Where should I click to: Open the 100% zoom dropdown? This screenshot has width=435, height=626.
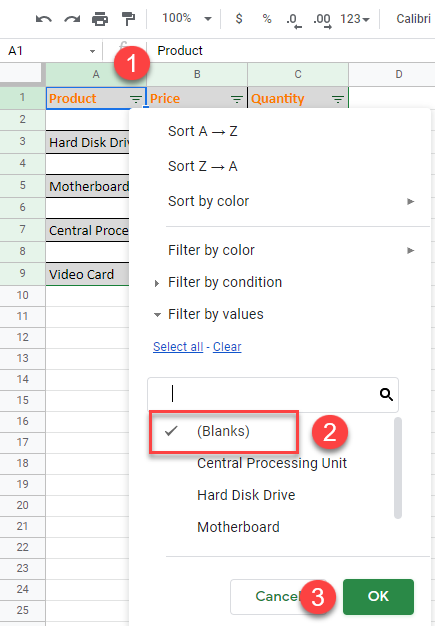[x=186, y=18]
